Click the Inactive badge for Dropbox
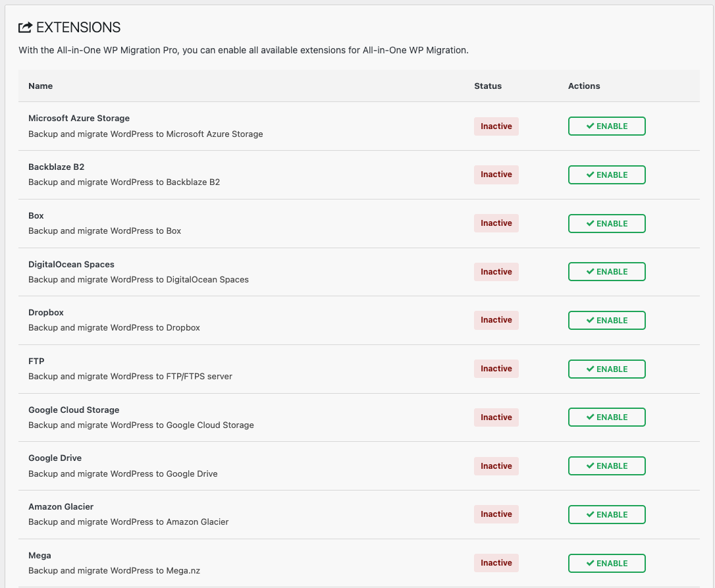Viewport: 715px width, 588px height. coord(496,320)
